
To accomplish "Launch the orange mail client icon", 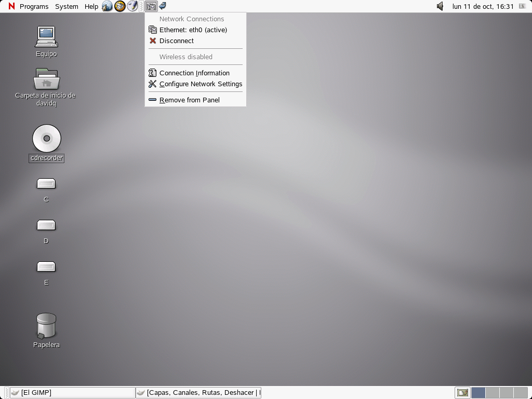I will [x=120, y=6].
